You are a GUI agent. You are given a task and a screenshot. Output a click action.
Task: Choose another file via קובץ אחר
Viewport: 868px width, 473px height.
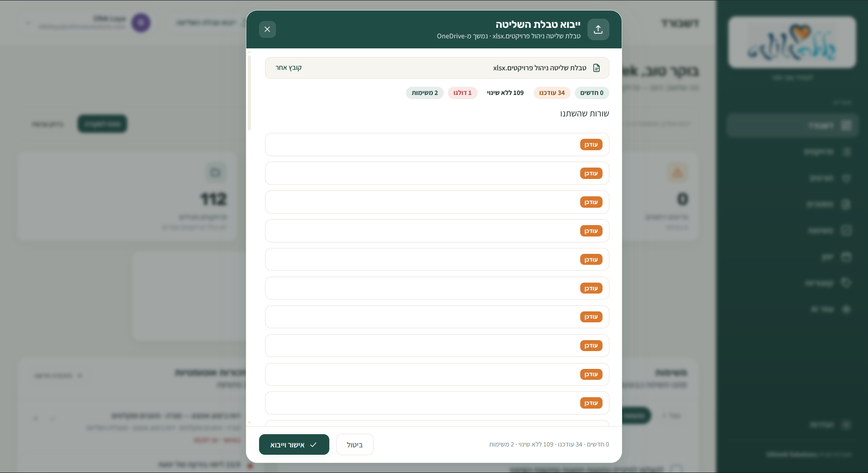pos(288,68)
